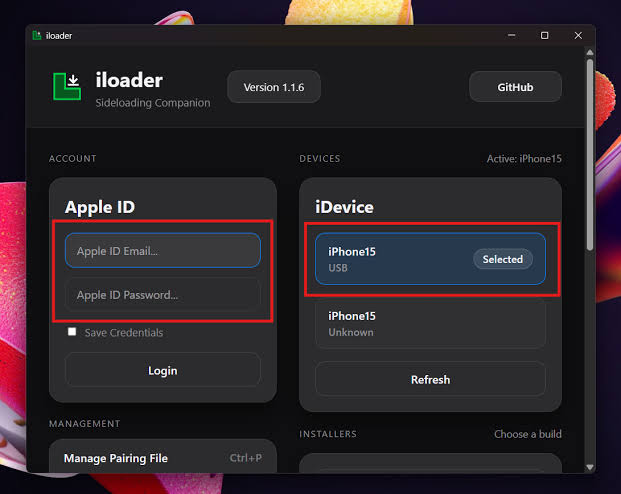
Task: Focus the Apple ID Password field
Action: tap(163, 295)
